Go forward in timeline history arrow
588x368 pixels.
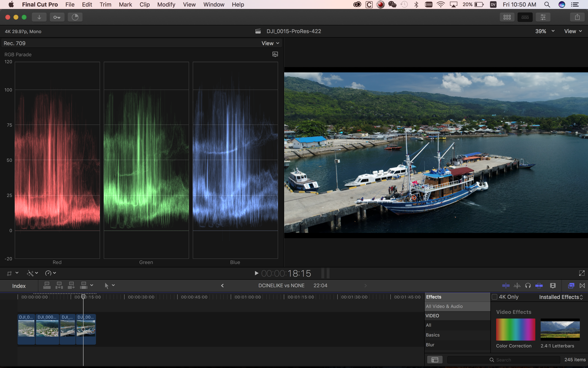[x=365, y=285]
